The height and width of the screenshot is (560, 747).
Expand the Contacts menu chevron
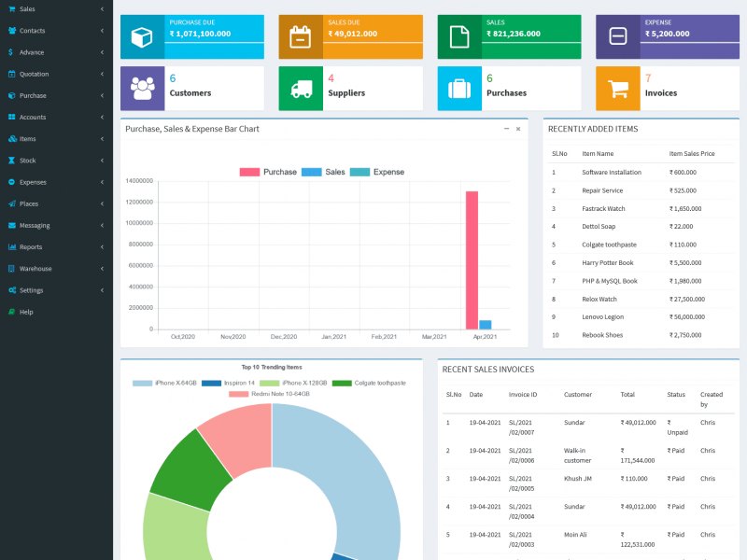click(x=102, y=31)
